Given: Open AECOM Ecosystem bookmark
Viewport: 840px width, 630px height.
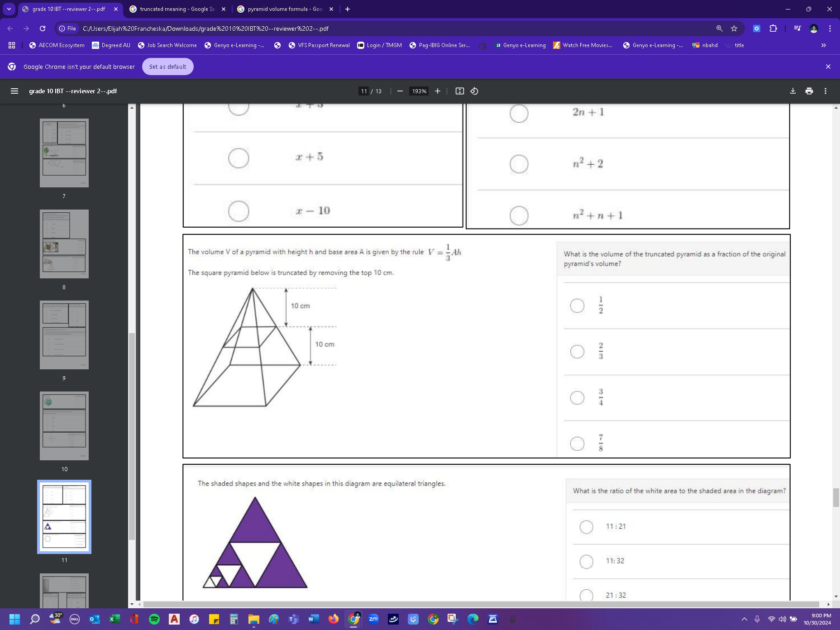Looking at the screenshot, I should pos(57,45).
